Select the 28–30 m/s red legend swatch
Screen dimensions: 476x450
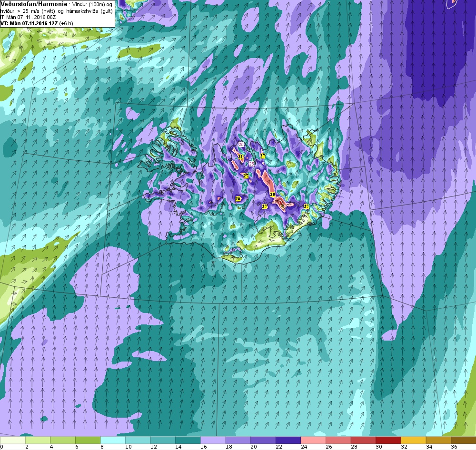(363, 440)
